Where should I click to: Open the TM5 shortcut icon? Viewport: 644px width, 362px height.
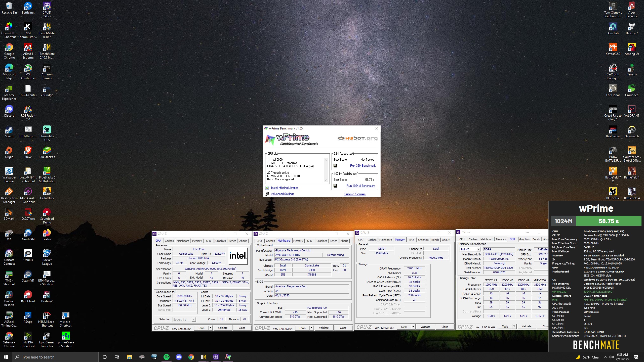[9, 278]
